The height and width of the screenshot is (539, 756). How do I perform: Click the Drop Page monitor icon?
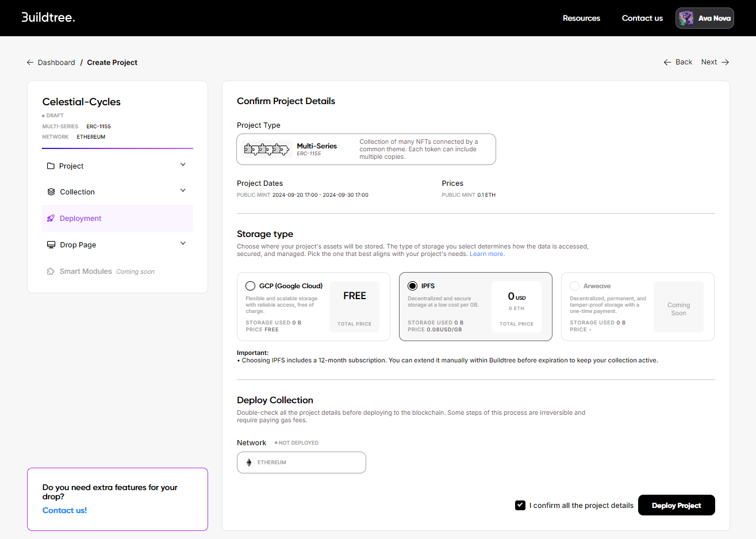(x=51, y=245)
